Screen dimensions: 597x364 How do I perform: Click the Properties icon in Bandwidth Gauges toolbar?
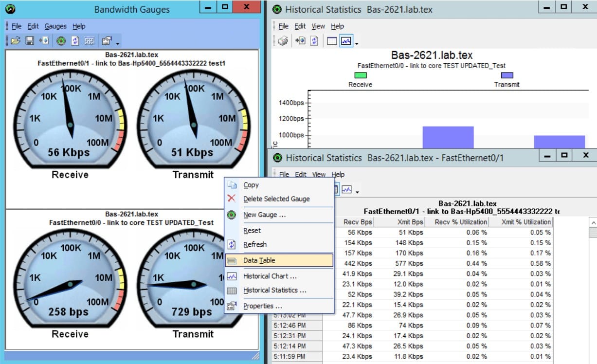[107, 41]
